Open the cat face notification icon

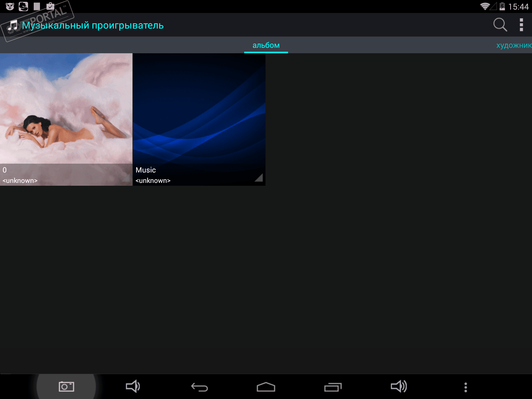(x=10, y=6)
